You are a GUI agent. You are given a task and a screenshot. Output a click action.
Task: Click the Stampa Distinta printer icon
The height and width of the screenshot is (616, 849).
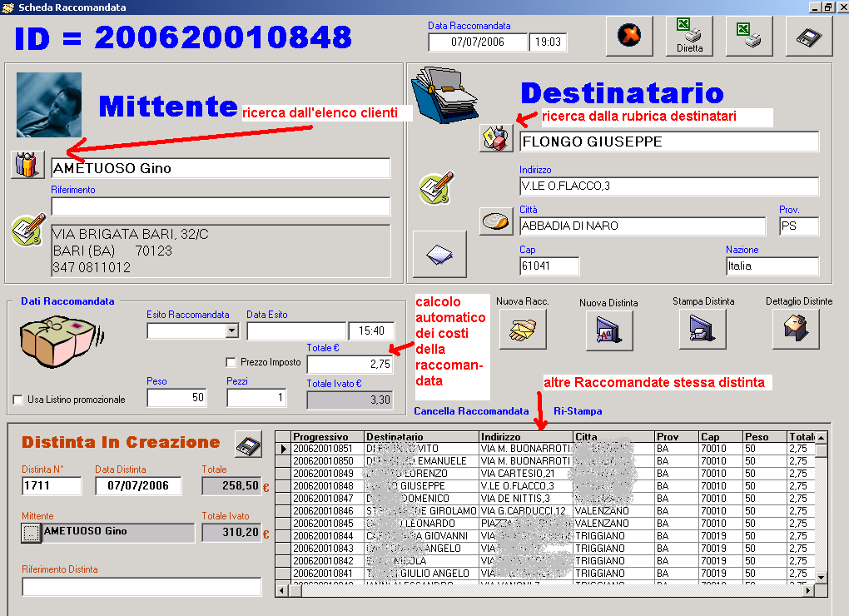[x=703, y=329]
